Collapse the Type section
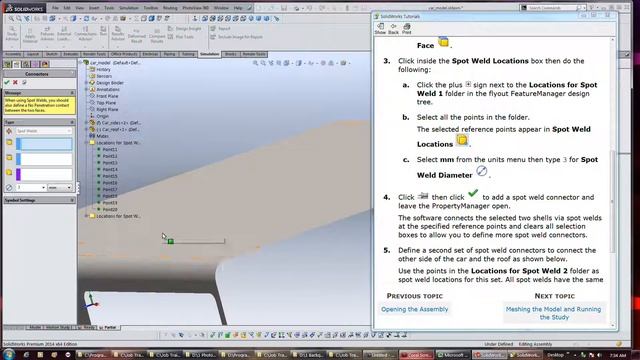The width and height of the screenshot is (640, 360). [72, 122]
